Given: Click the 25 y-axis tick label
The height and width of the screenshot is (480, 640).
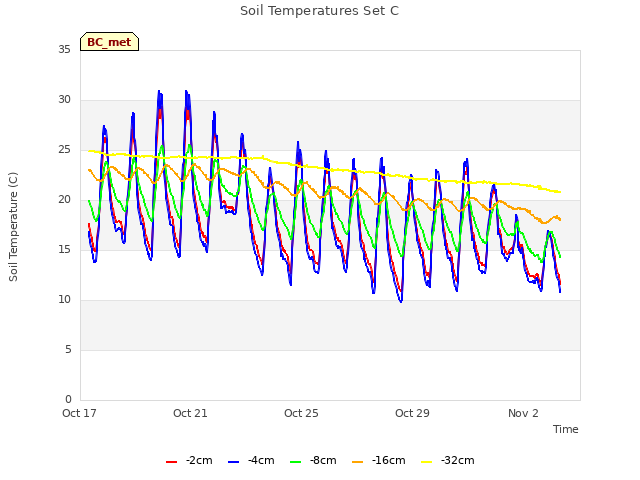Looking at the screenshot, I should [64, 150].
